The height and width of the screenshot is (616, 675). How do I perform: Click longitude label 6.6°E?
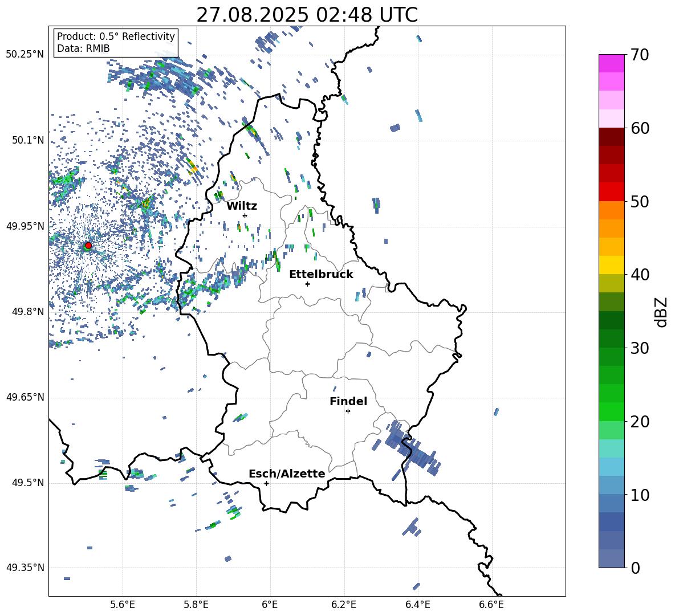pyautogui.click(x=491, y=605)
